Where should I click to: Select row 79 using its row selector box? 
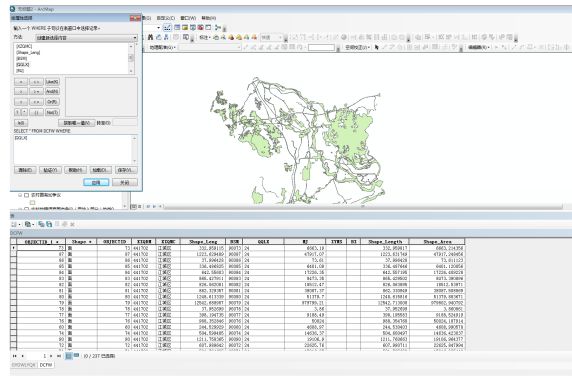click(x=13, y=303)
